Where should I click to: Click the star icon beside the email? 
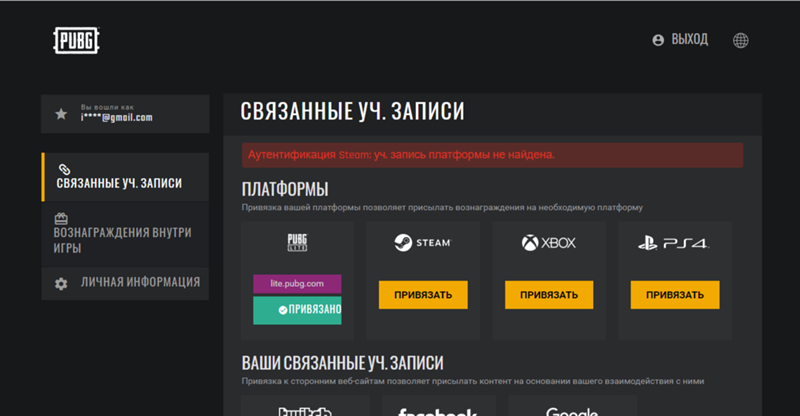(x=61, y=114)
